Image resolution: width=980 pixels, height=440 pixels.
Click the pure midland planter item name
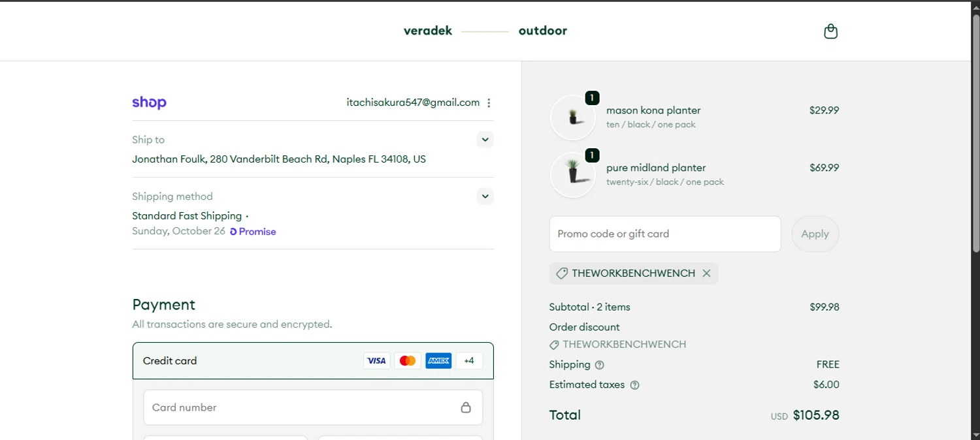[656, 168]
